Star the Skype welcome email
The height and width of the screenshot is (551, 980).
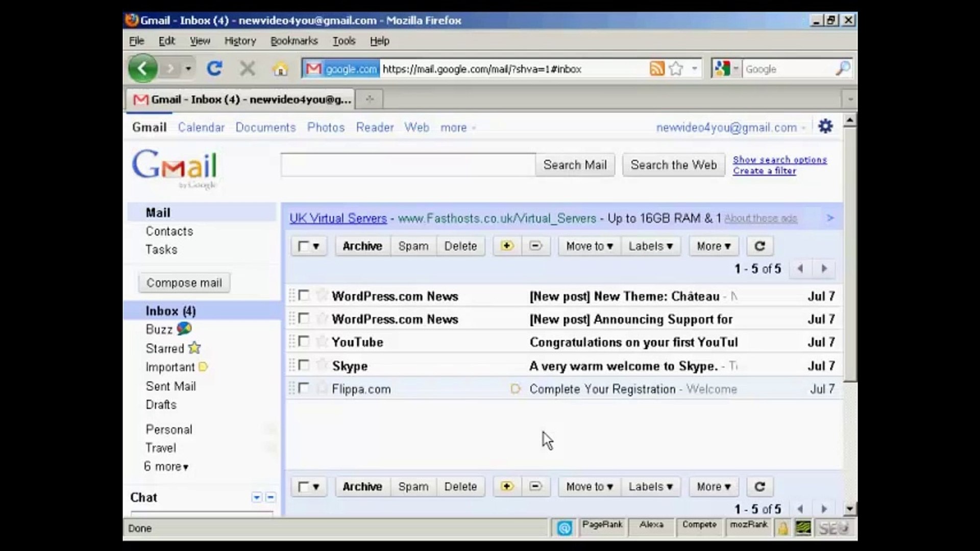[x=322, y=365]
